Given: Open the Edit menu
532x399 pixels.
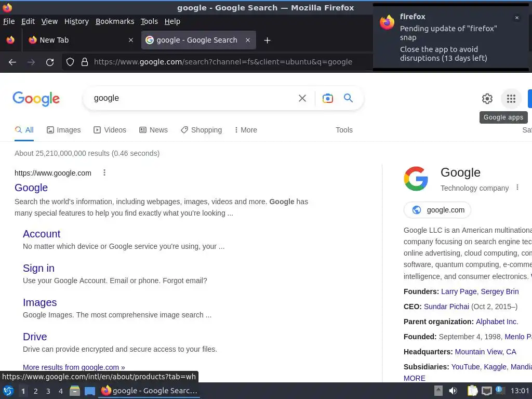Looking at the screenshot, I should tap(28, 21).
